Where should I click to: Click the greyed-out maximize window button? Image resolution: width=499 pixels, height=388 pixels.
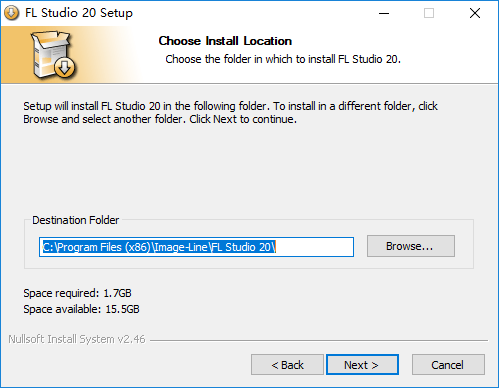(x=429, y=13)
